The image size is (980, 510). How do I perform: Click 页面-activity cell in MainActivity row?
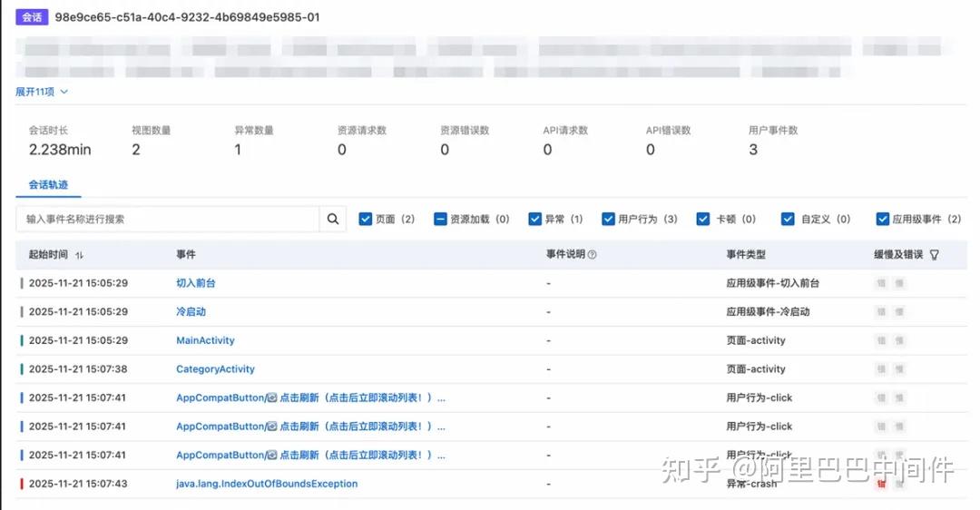[x=756, y=340]
